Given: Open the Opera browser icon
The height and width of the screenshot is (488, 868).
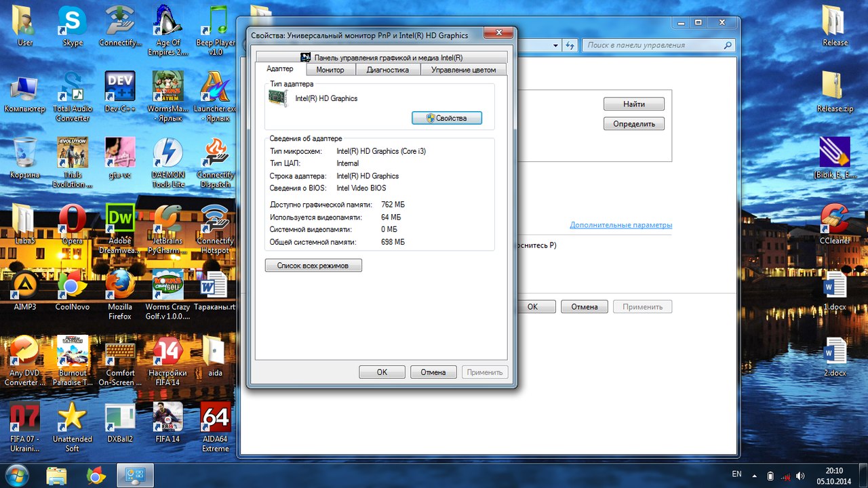Looking at the screenshot, I should [x=72, y=220].
